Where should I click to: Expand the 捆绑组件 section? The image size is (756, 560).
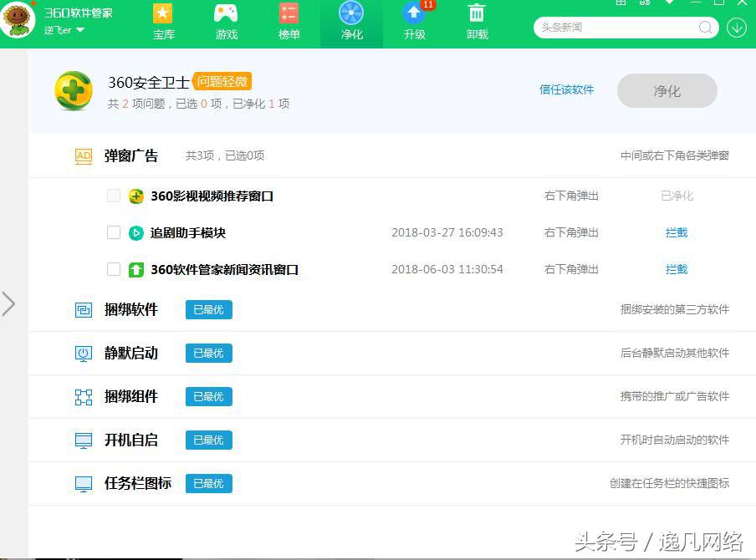[392, 397]
